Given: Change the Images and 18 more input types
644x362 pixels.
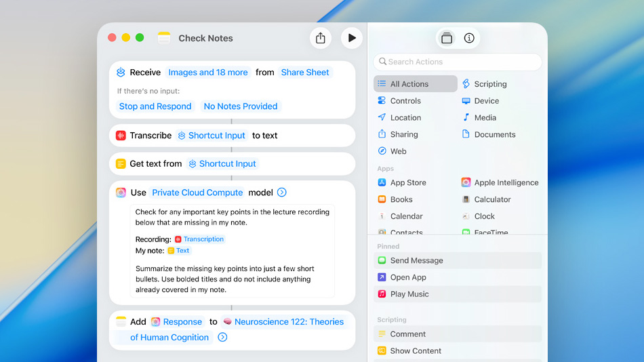Looking at the screenshot, I should click(207, 73).
